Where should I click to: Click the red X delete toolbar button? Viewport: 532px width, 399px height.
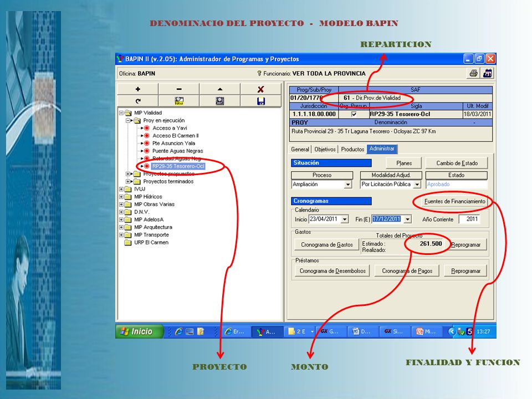[x=260, y=89]
